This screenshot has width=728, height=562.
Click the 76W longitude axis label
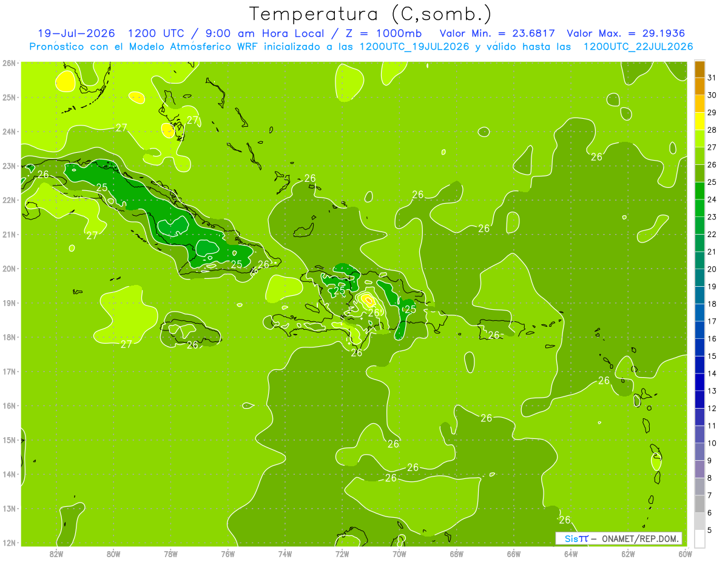point(228,554)
